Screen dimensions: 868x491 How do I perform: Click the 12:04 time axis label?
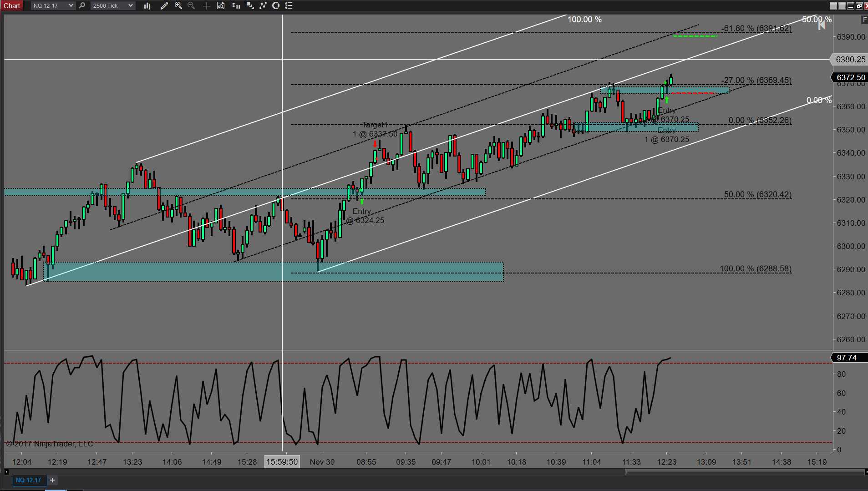click(22, 462)
